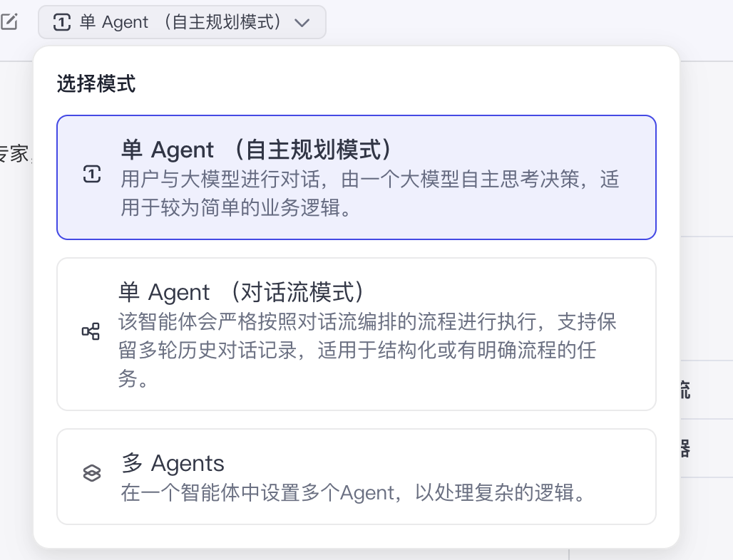This screenshot has width=733, height=560.
Task: Collapse the 单 Agent (自主规划模式) dropdown button
Action: pos(182,22)
